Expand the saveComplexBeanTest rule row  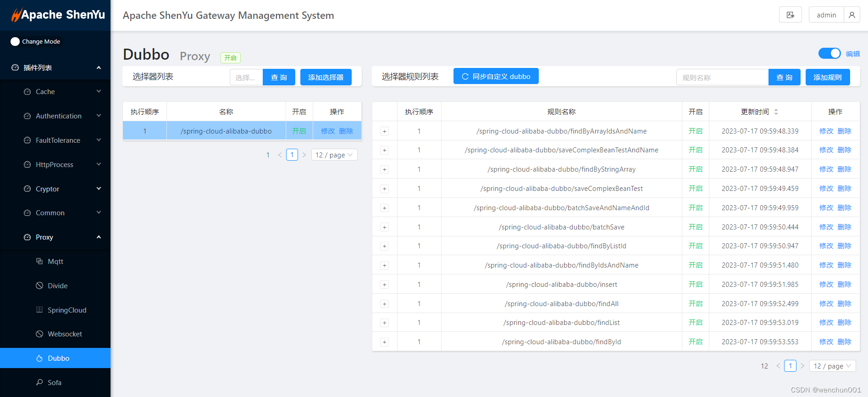385,189
